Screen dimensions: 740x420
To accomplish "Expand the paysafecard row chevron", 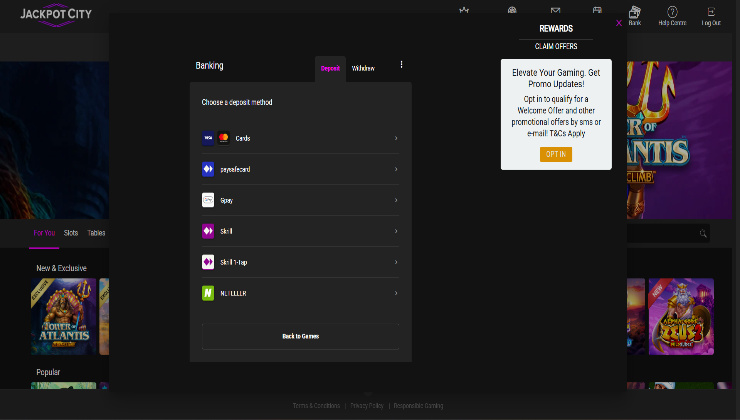I will [396, 169].
